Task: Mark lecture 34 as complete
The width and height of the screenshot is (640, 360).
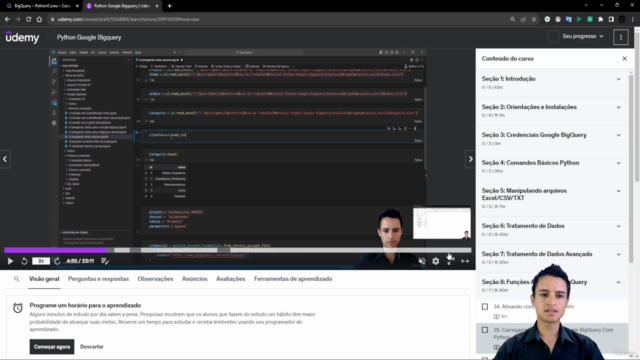Action: (x=484, y=307)
